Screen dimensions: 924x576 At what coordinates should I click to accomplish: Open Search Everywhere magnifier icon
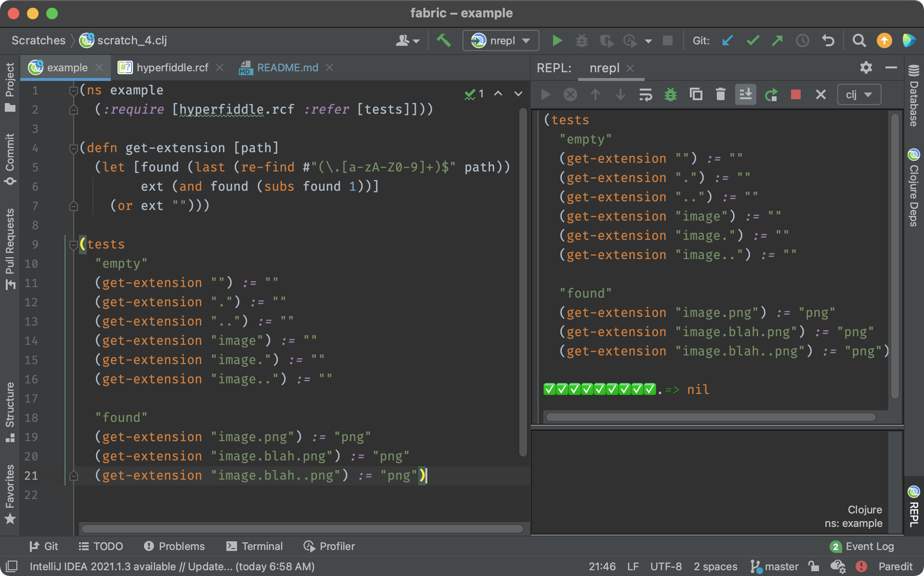pyautogui.click(x=859, y=41)
